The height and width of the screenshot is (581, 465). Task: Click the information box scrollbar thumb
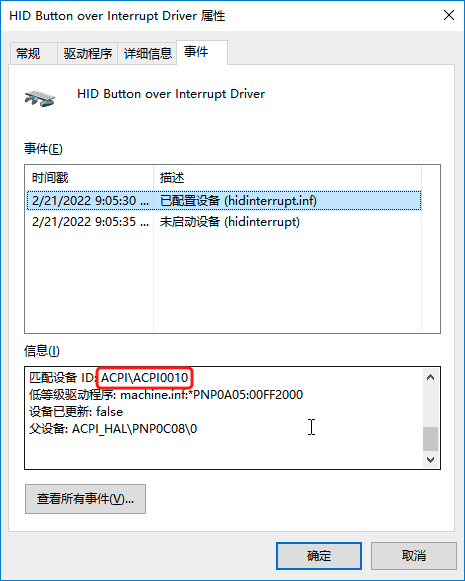click(x=430, y=439)
